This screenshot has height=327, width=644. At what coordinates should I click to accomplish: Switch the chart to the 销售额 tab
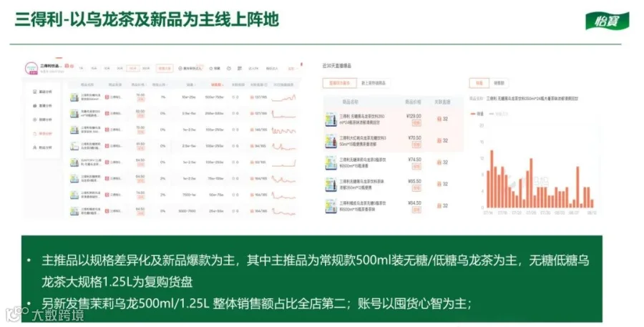499,83
